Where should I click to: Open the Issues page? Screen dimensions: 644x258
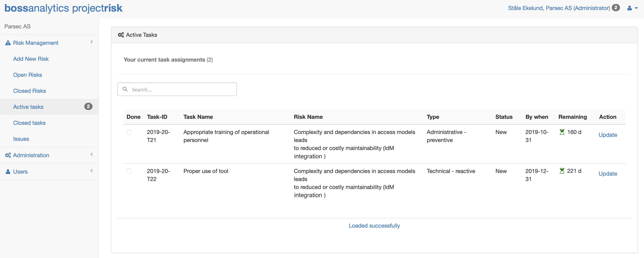coord(21,139)
